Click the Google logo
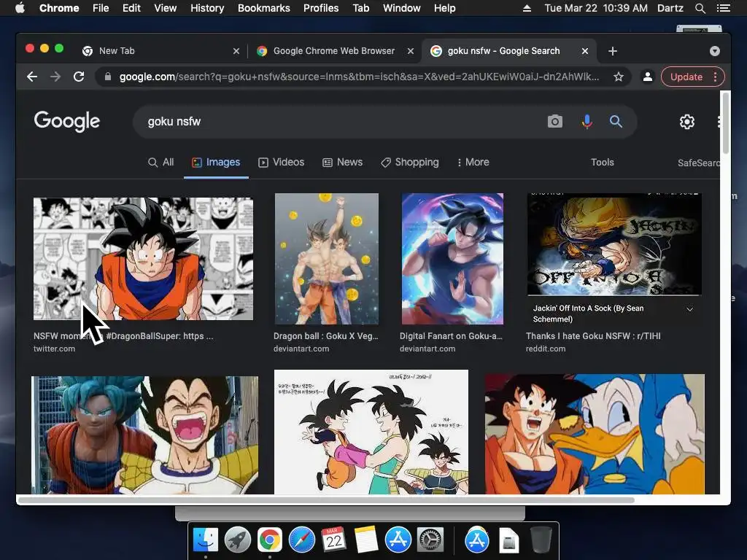The image size is (747, 560). click(x=66, y=122)
